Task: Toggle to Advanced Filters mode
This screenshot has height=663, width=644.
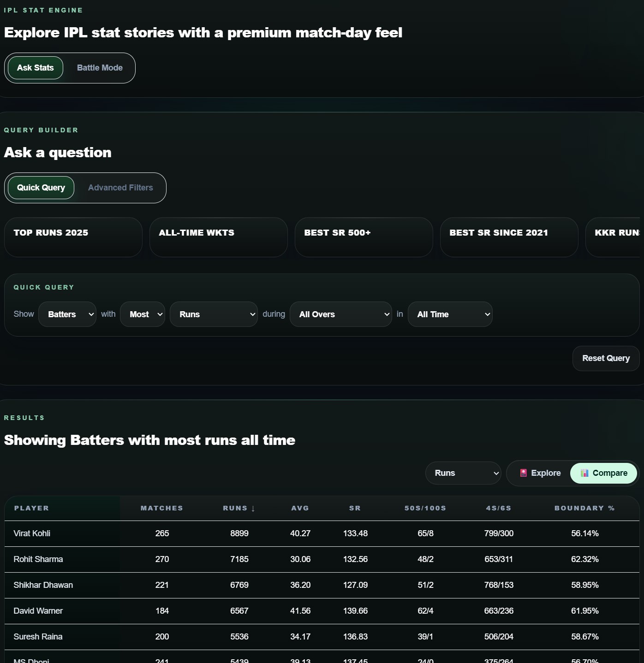Action: [x=120, y=188]
